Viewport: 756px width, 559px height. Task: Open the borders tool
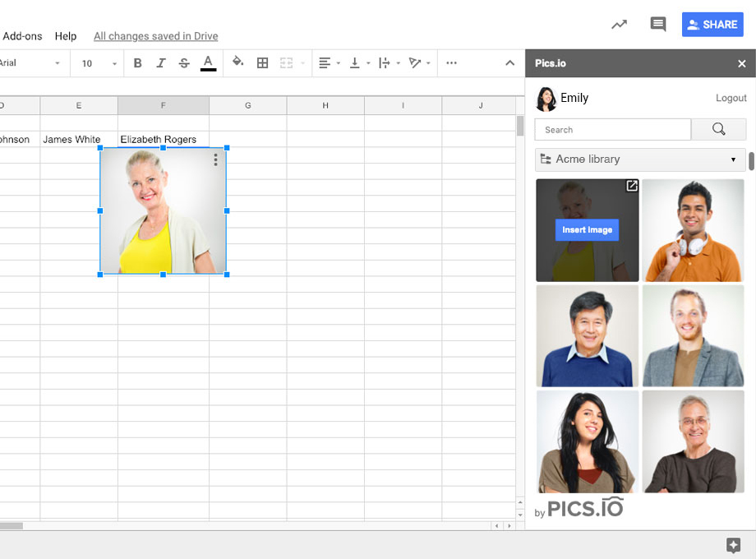click(x=262, y=62)
